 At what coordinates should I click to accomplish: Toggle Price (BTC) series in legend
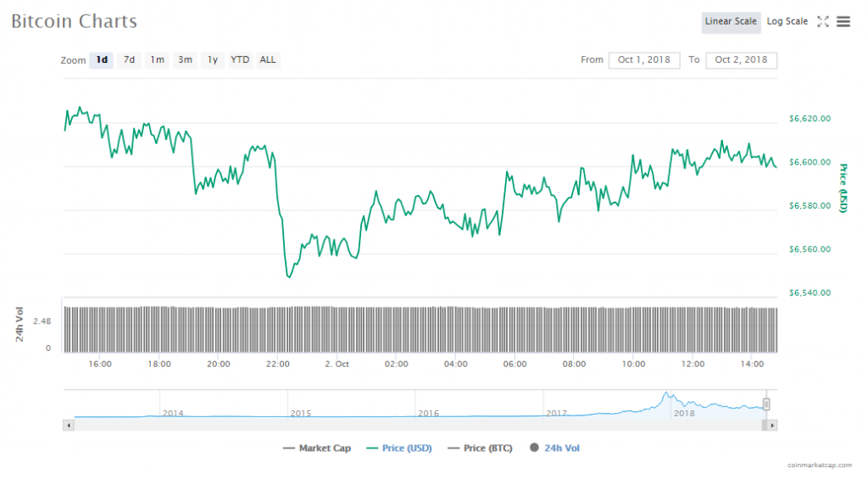(480, 448)
